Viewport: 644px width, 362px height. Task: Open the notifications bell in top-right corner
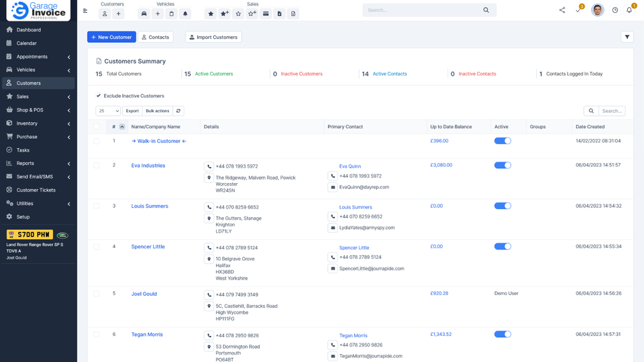[x=629, y=10]
